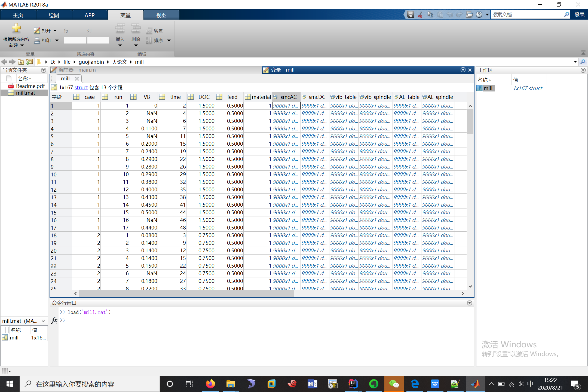The image size is (588, 392).
Task: Click the Save icon in quick toolbar
Action: tap(410, 15)
